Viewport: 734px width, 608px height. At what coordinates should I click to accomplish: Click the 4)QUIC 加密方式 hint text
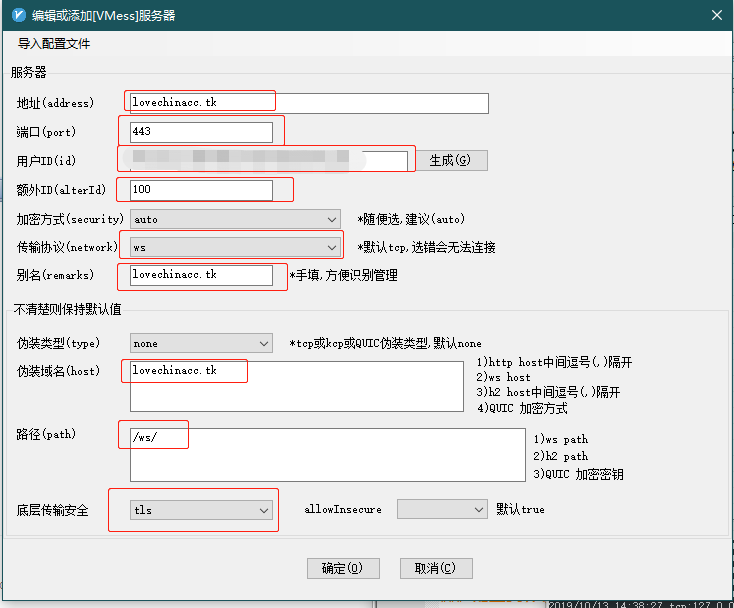(x=522, y=408)
